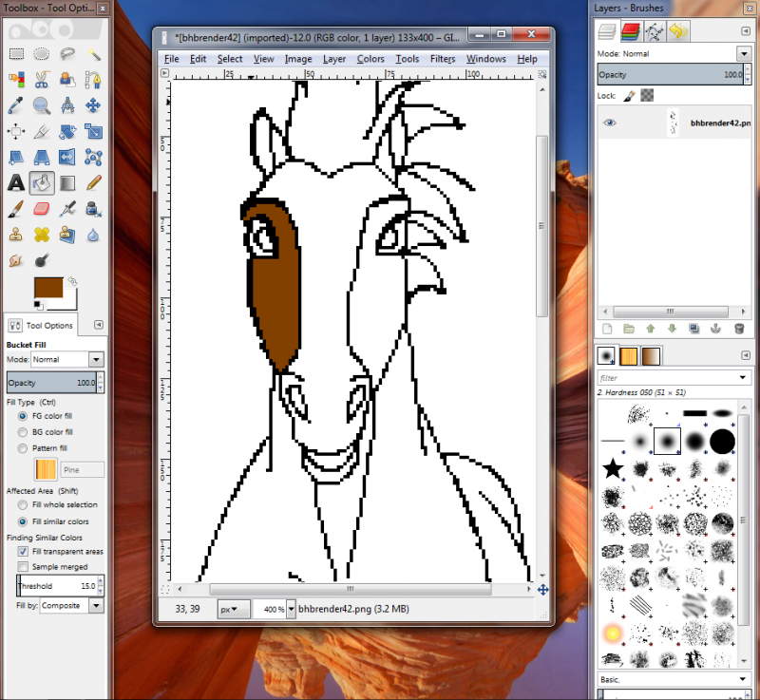The image size is (760, 700).
Task: Select the BG color fill option
Action: point(22,432)
